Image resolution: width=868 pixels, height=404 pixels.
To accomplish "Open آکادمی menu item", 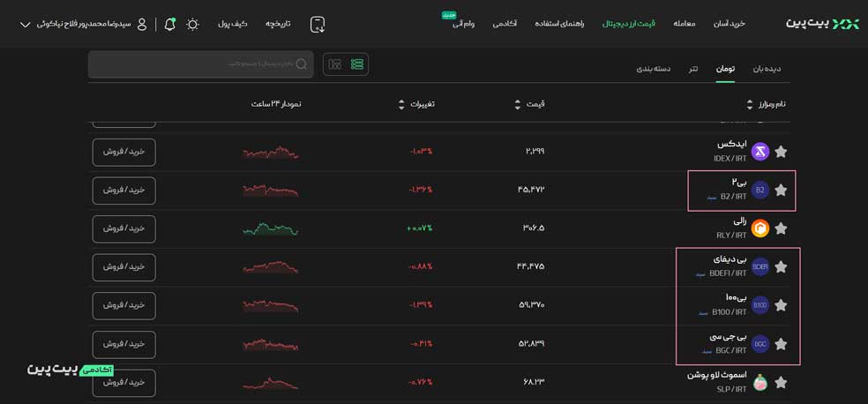I will (x=505, y=25).
